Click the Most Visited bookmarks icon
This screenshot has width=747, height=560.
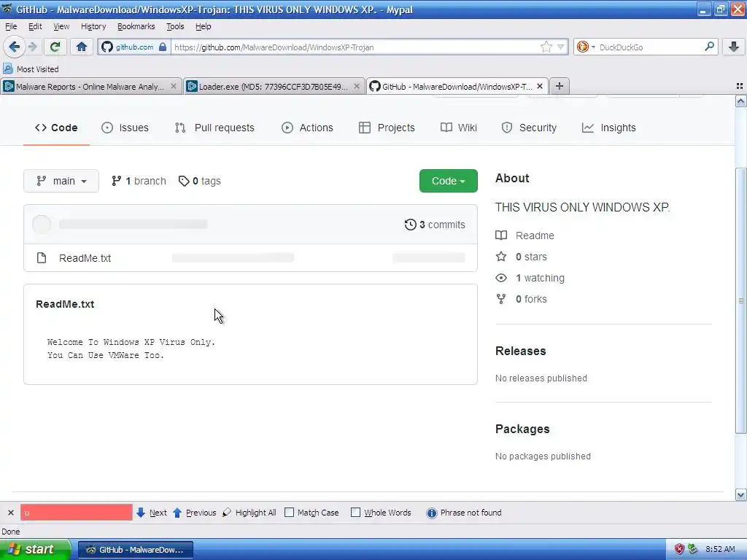coord(7,69)
